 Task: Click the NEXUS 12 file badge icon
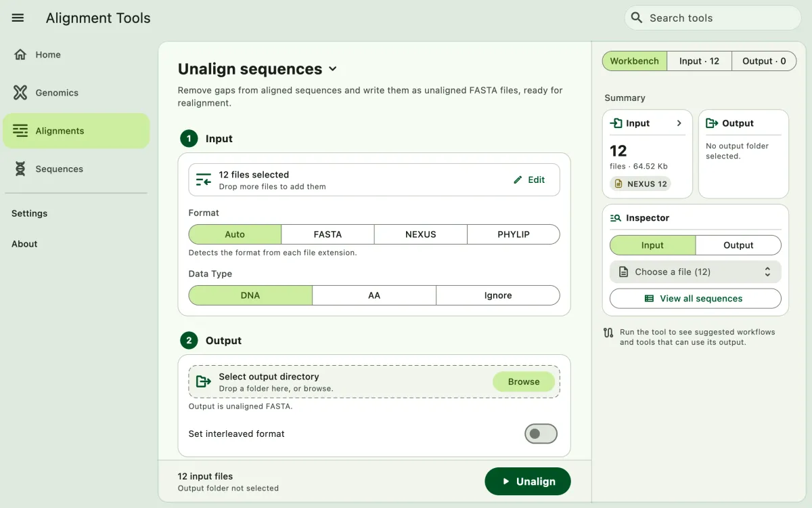(618, 184)
